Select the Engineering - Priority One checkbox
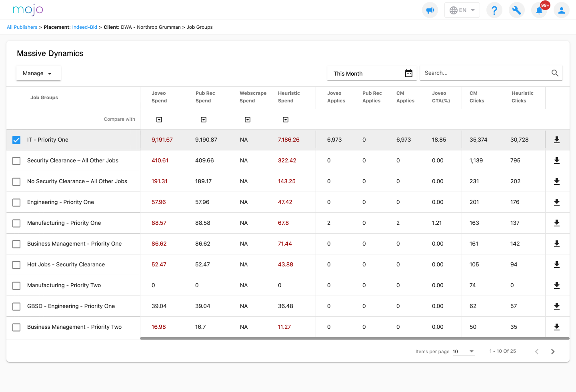 (x=16, y=202)
